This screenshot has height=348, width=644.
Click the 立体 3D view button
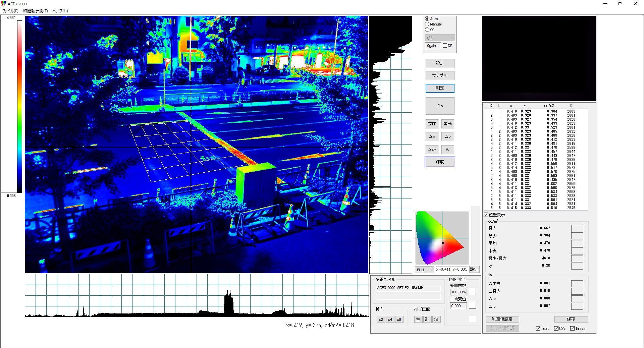[432, 124]
